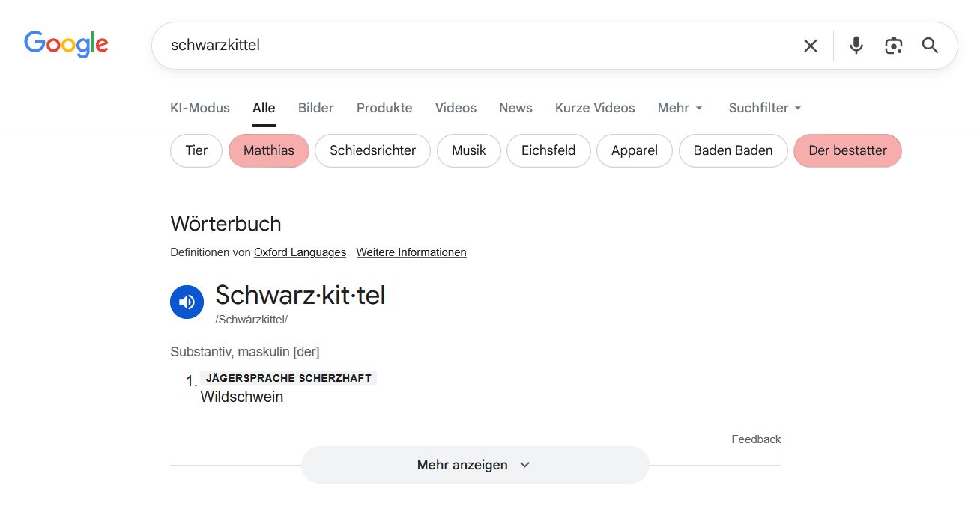This screenshot has height=512, width=980.
Task: Clear the search query with X
Action: click(x=810, y=46)
